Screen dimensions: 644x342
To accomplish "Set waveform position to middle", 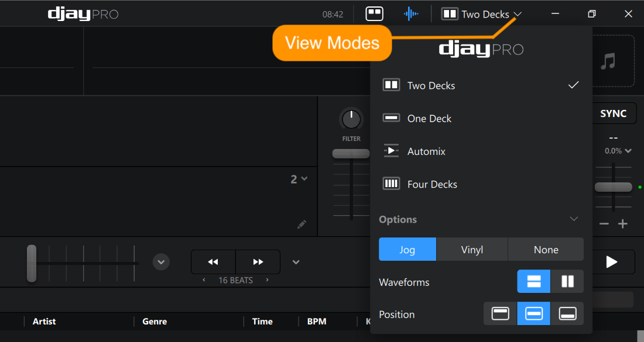I will (x=533, y=314).
